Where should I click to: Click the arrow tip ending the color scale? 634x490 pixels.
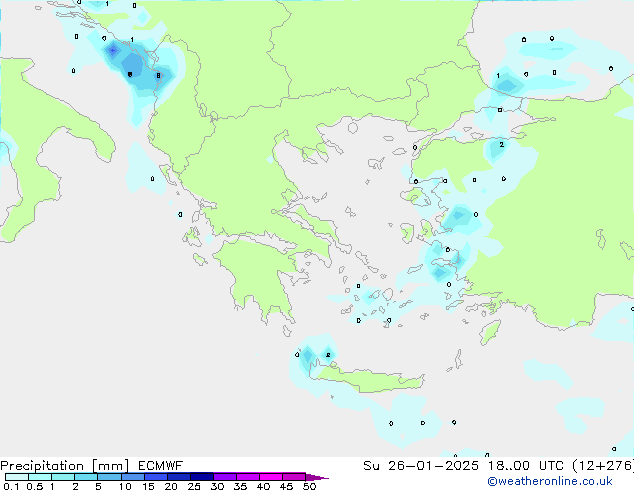tap(324, 477)
